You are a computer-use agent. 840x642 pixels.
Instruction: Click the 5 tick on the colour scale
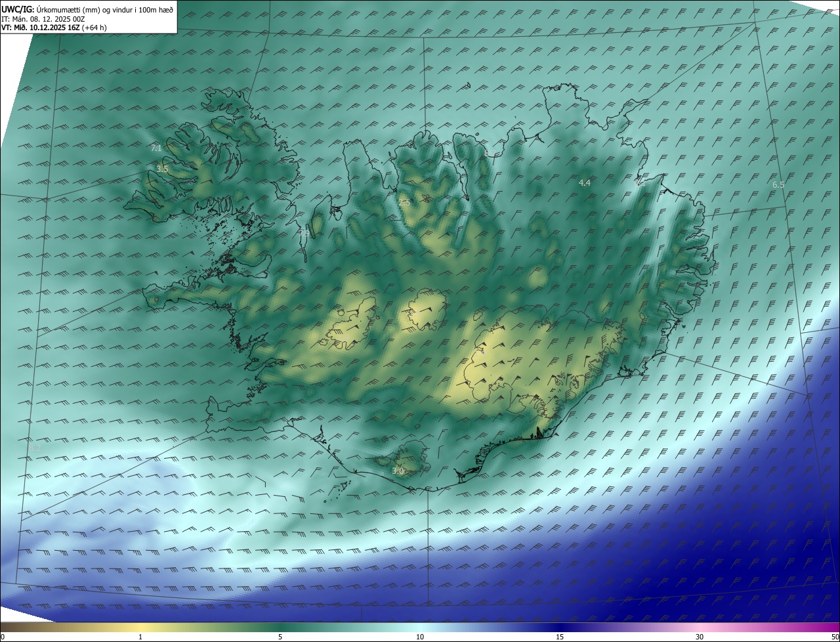point(280,637)
